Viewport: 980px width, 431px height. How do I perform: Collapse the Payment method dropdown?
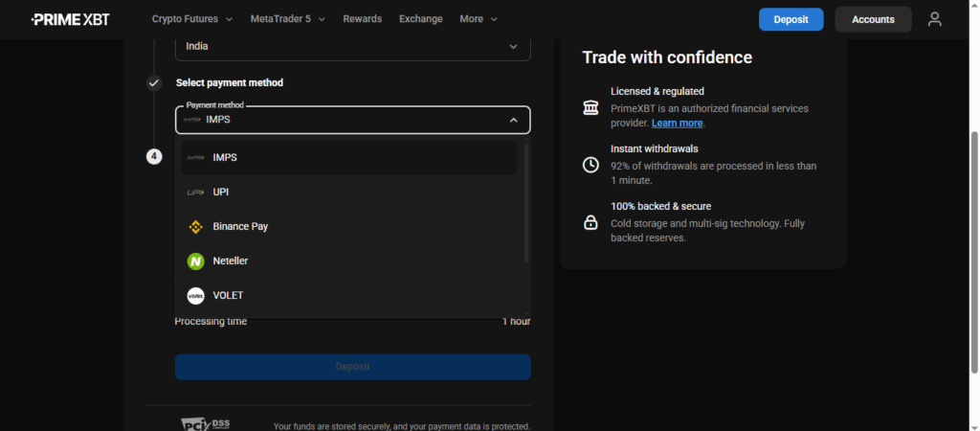pyautogui.click(x=513, y=120)
